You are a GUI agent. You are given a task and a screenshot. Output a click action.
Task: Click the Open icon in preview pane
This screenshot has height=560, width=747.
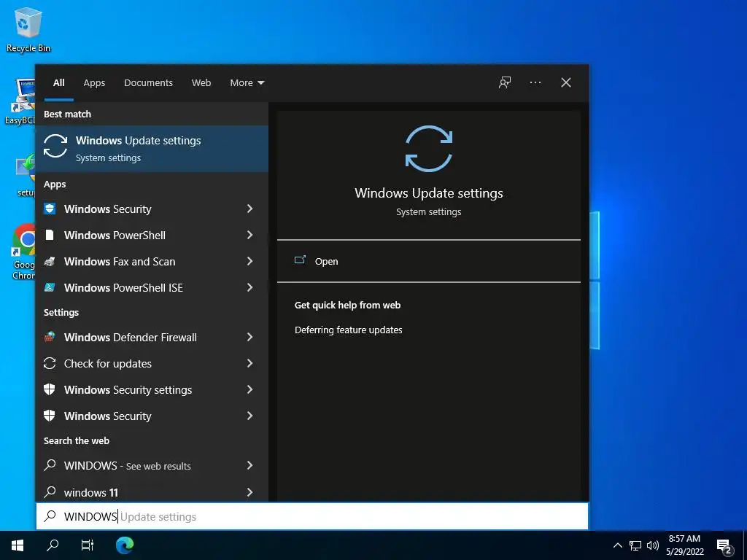point(300,260)
